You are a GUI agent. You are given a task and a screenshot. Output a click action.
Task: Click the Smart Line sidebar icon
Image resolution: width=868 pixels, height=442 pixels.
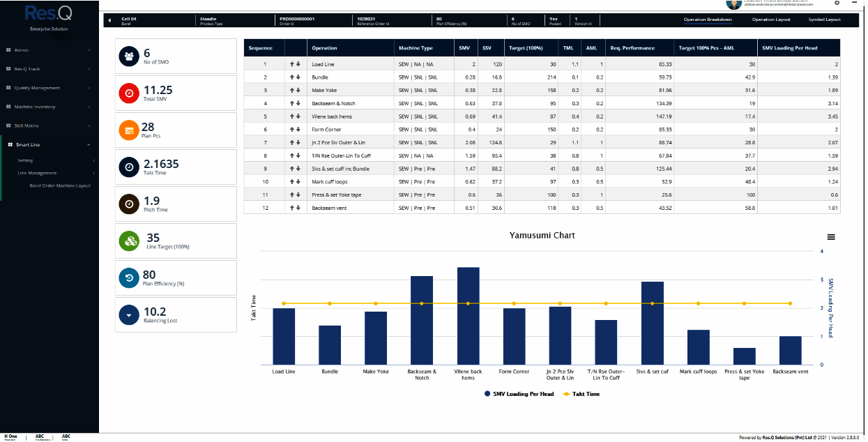click(10, 144)
